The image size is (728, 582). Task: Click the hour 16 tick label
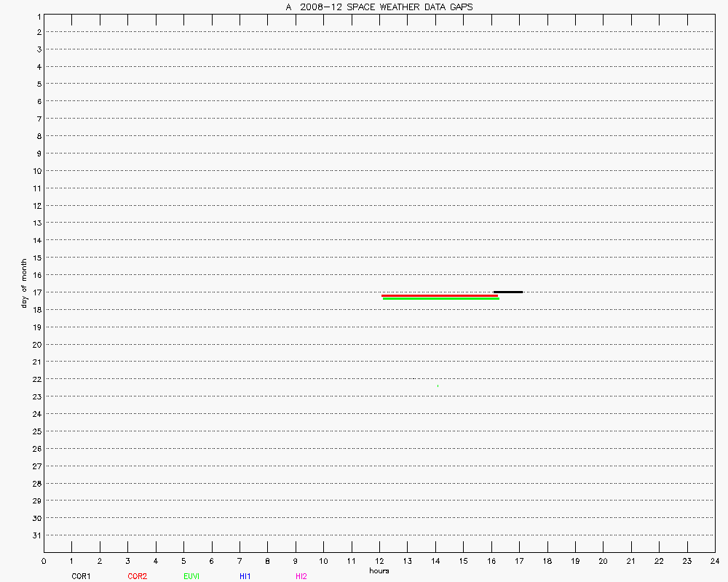tap(491, 561)
